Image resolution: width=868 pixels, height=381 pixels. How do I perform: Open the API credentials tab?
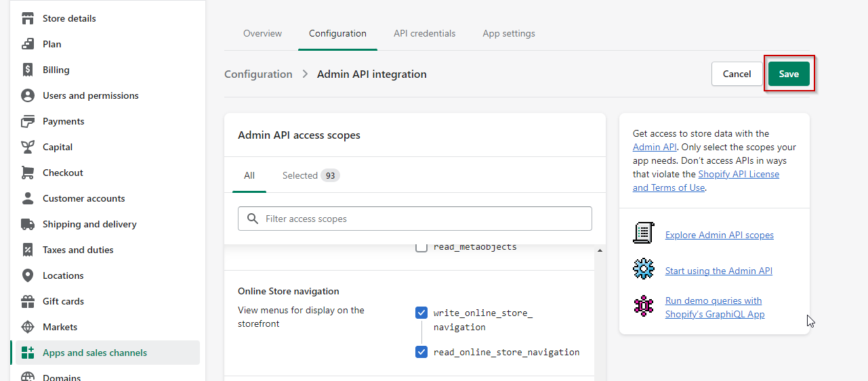(x=424, y=33)
